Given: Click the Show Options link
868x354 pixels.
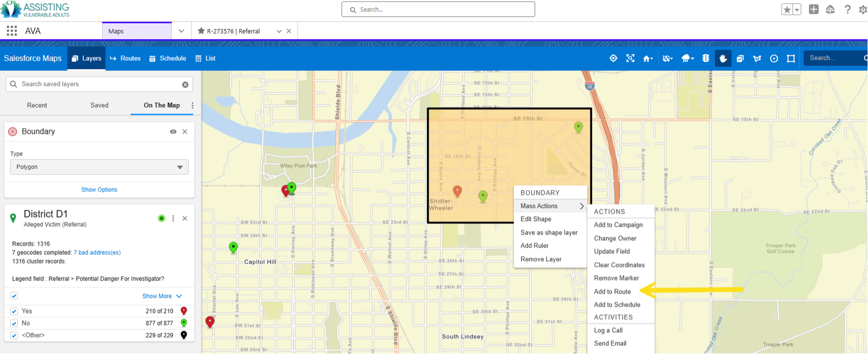Looking at the screenshot, I should (99, 190).
